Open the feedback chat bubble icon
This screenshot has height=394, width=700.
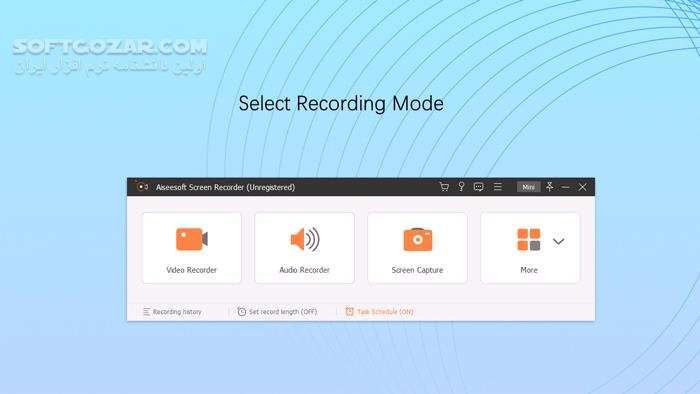pyautogui.click(x=479, y=187)
